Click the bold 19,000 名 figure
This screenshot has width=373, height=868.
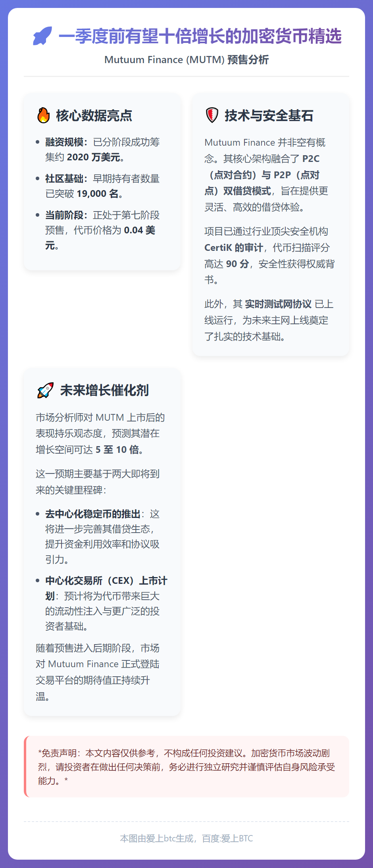point(97,194)
